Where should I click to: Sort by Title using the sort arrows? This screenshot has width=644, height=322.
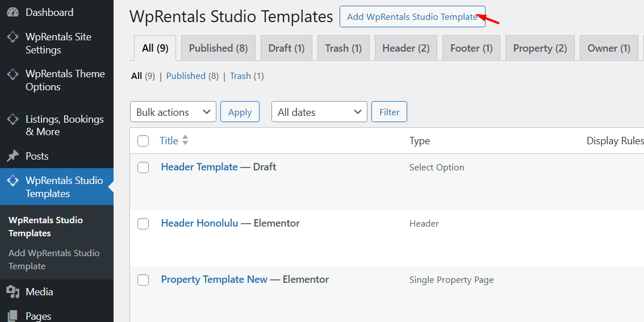tap(185, 140)
